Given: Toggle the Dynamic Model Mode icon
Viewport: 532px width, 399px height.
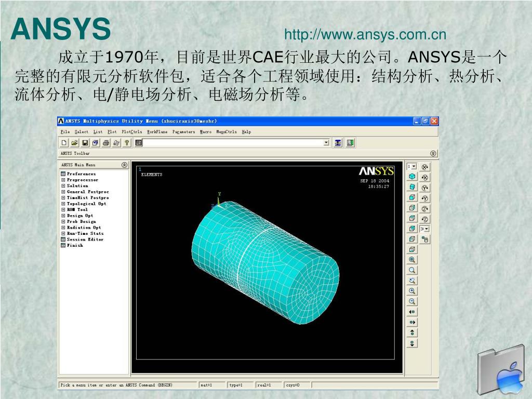Looking at the screenshot, I should tap(425, 240).
